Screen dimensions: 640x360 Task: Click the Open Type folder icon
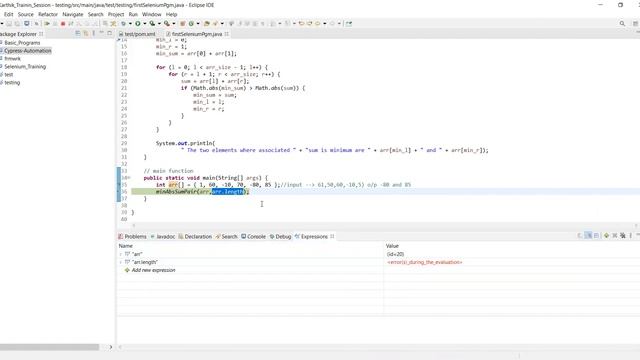point(207,24)
